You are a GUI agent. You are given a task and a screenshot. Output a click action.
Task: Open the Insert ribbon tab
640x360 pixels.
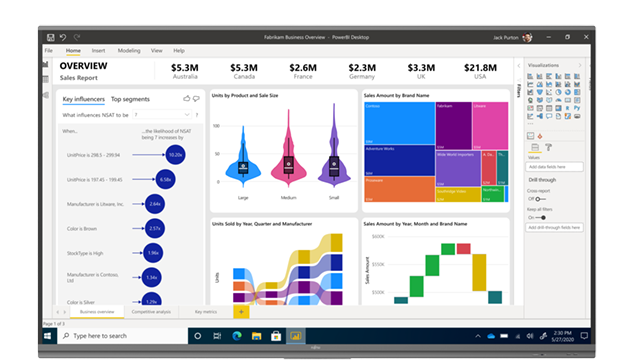click(x=98, y=51)
